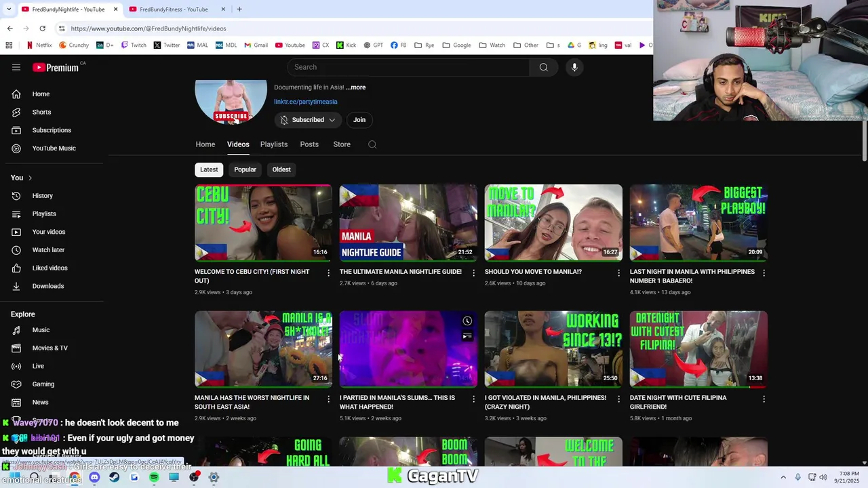Open Steam from the taskbar
868x488 pixels.
tap(114, 477)
